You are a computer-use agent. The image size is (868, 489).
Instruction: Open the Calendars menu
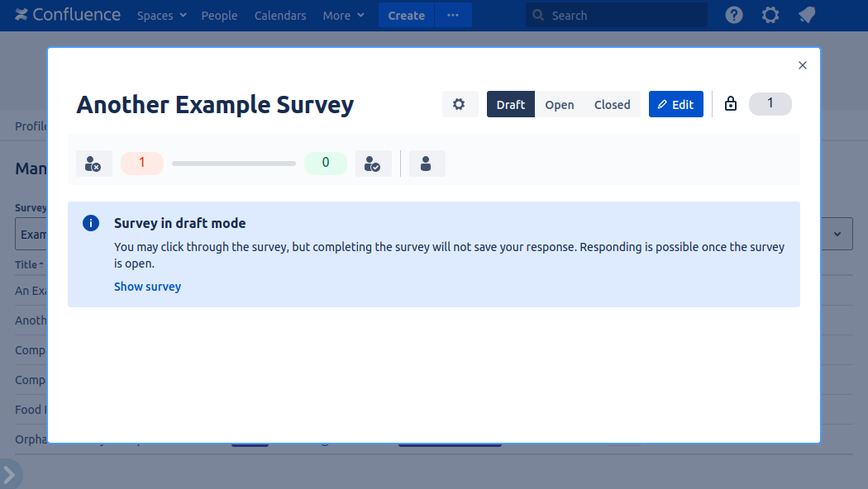click(279, 15)
